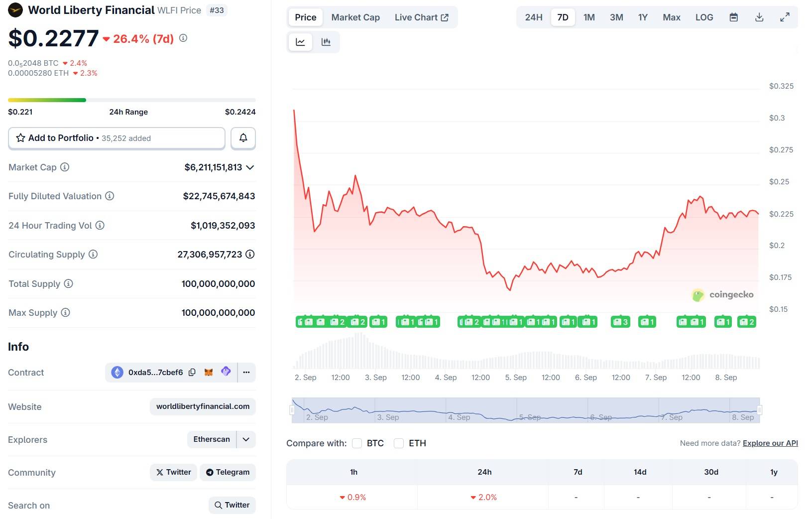
Task: Open the Twitter community link
Action: (x=173, y=472)
